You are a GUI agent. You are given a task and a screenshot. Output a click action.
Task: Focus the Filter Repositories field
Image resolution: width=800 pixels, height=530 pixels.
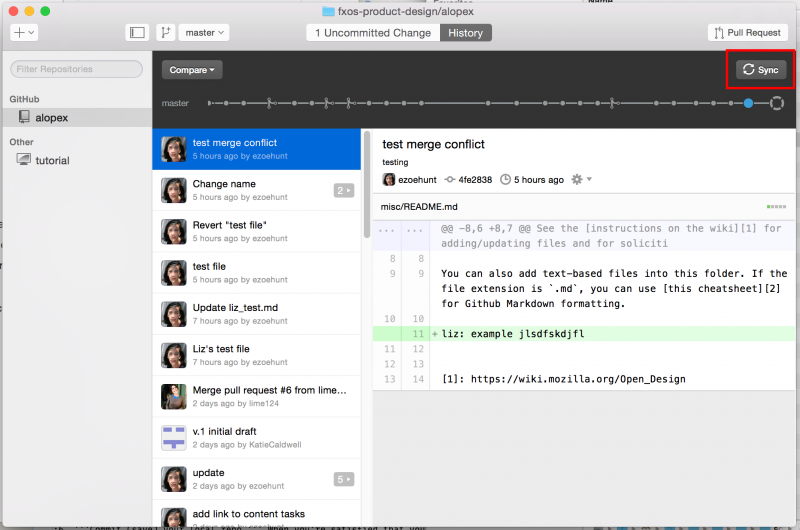coord(77,69)
